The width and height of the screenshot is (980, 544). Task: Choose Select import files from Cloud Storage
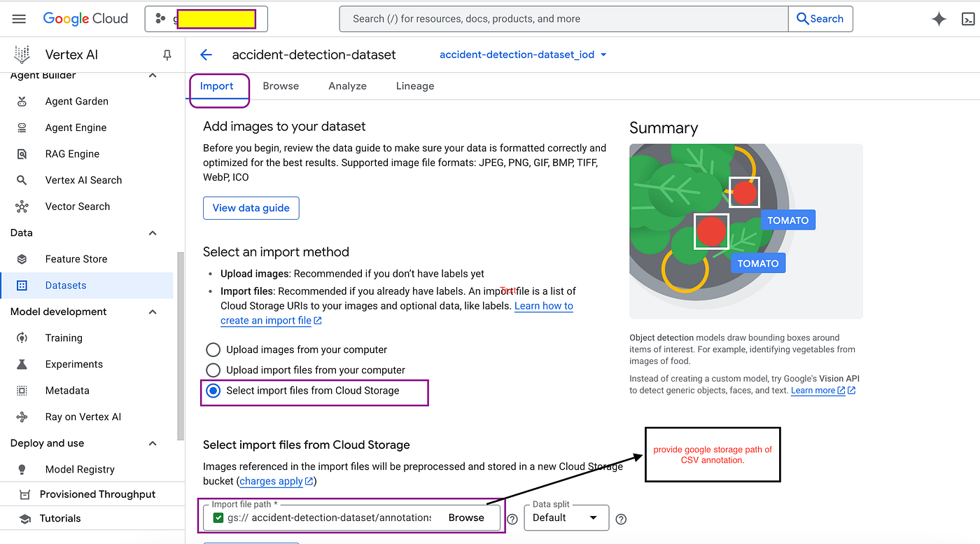[x=212, y=391]
